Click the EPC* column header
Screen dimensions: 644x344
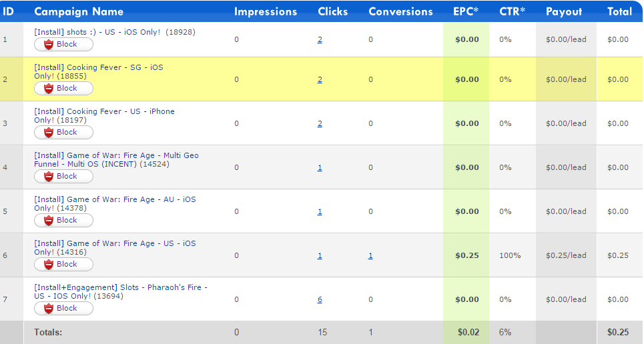click(466, 11)
